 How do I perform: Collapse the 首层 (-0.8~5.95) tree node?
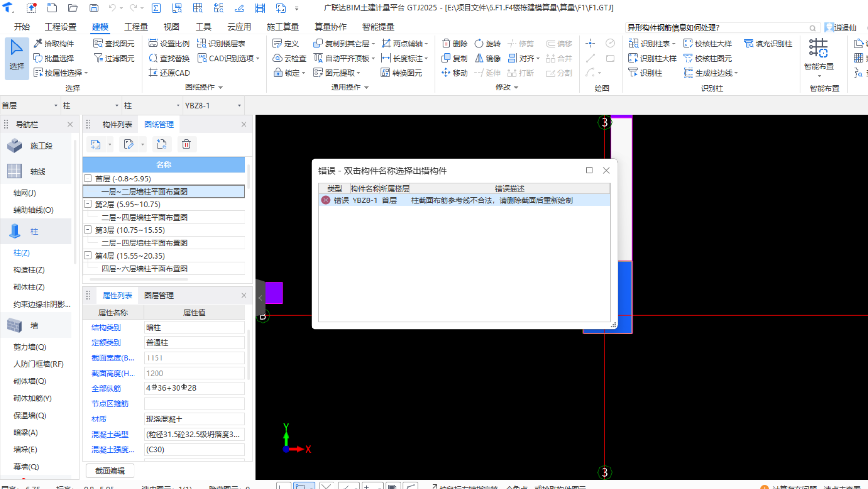point(88,178)
